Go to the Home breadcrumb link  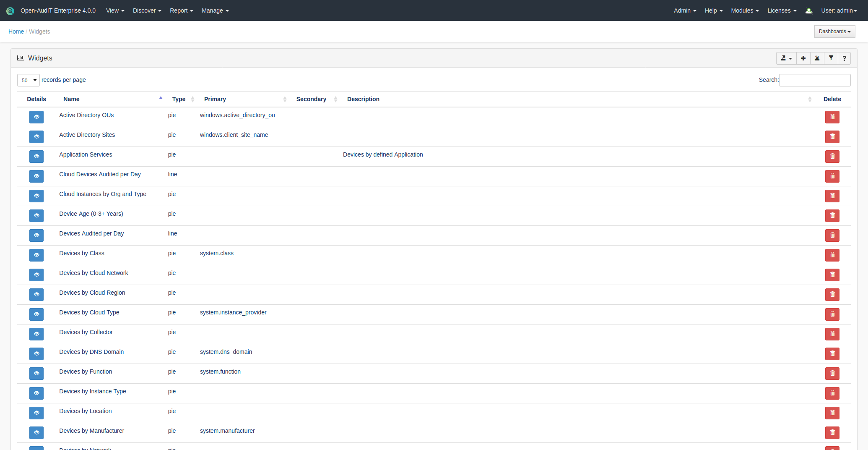click(x=16, y=31)
